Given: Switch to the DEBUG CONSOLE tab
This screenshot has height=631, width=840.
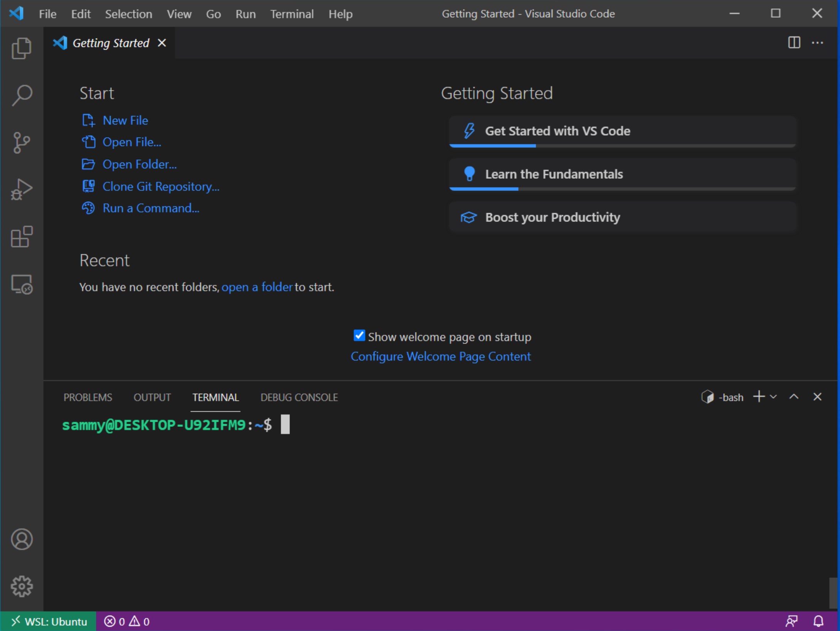Looking at the screenshot, I should click(x=299, y=397).
